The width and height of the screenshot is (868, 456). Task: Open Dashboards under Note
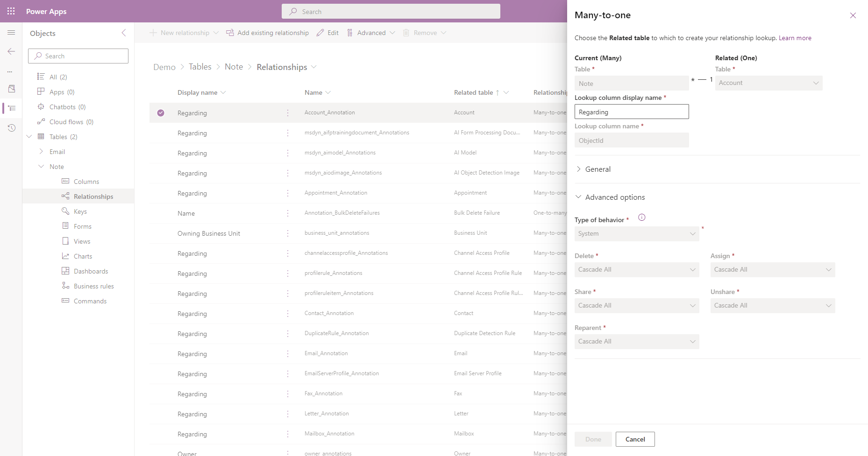point(91,271)
